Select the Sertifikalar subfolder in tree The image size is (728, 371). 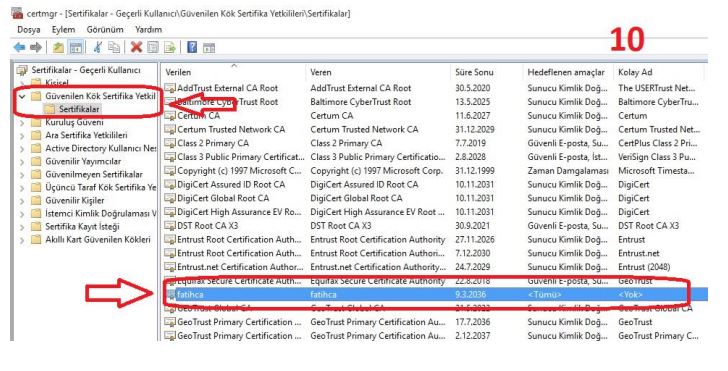(79, 109)
